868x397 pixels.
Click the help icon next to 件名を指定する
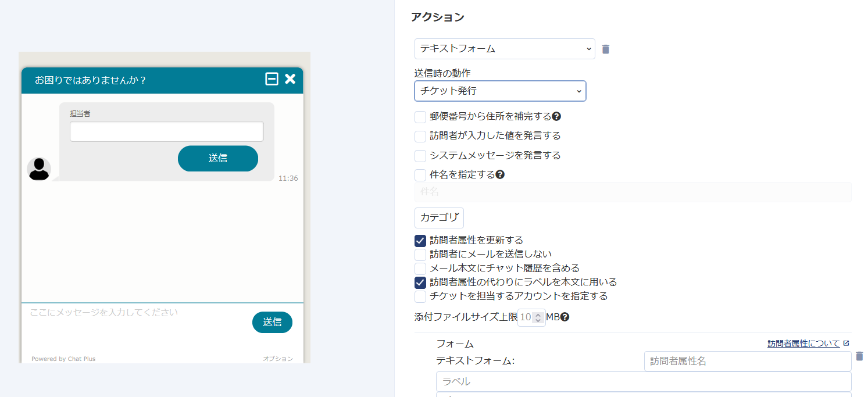click(500, 174)
